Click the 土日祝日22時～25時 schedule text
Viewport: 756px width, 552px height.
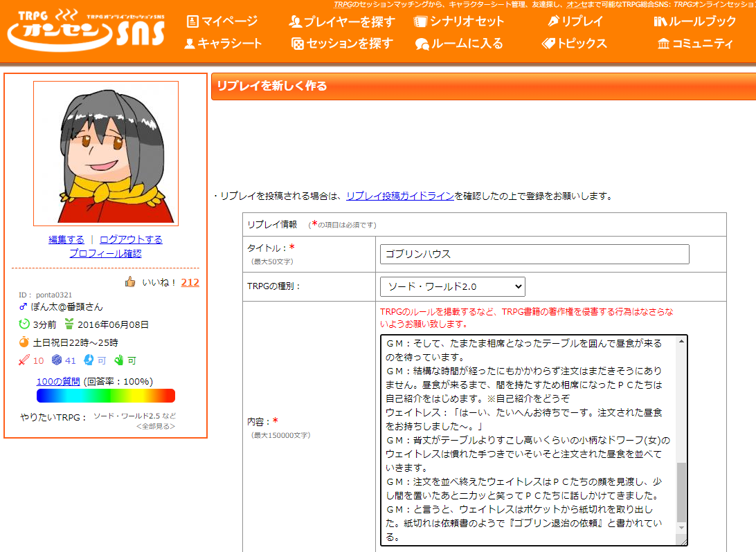tap(75, 342)
